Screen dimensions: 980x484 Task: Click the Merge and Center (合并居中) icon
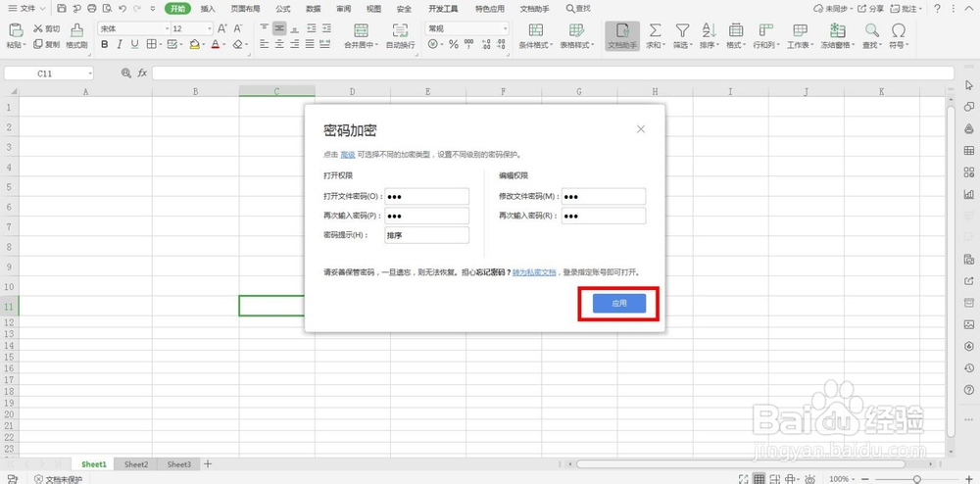tap(361, 30)
